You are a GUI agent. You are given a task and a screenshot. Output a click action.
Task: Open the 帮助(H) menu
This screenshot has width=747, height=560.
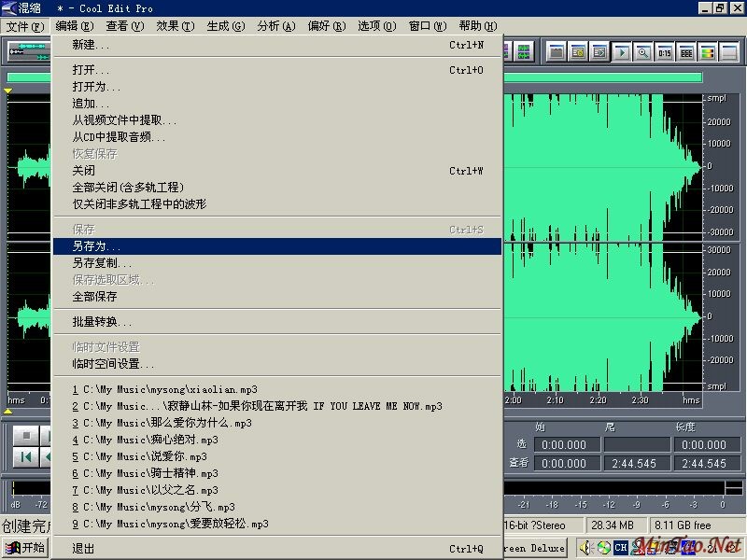[477, 26]
